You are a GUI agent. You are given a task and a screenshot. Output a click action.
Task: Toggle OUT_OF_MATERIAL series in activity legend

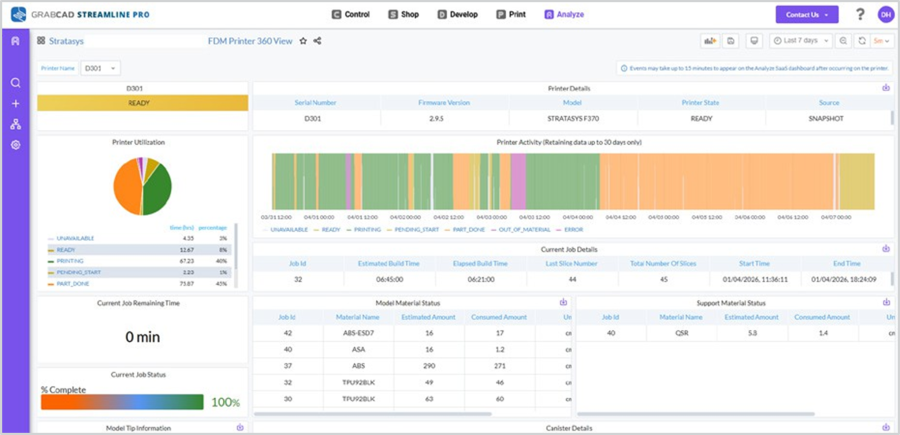coord(511,230)
